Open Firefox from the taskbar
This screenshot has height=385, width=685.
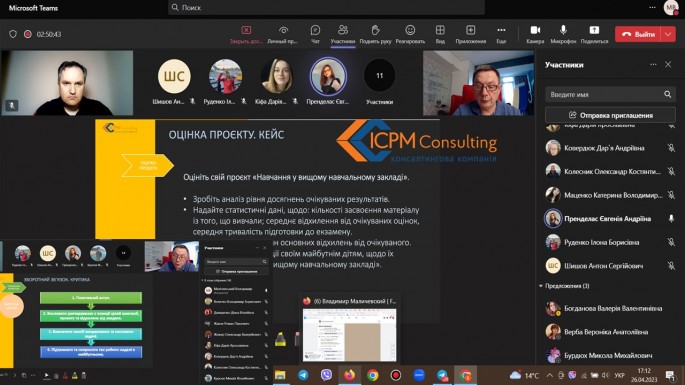pos(349,375)
